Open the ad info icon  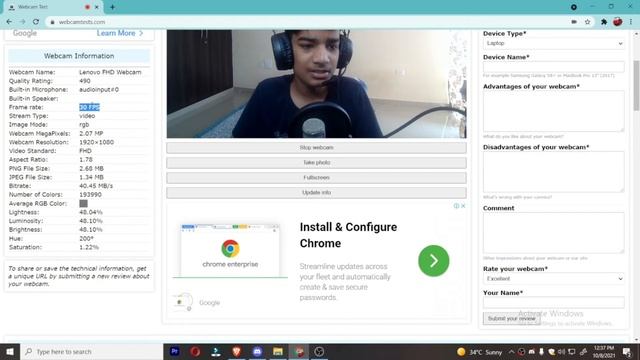point(456,206)
